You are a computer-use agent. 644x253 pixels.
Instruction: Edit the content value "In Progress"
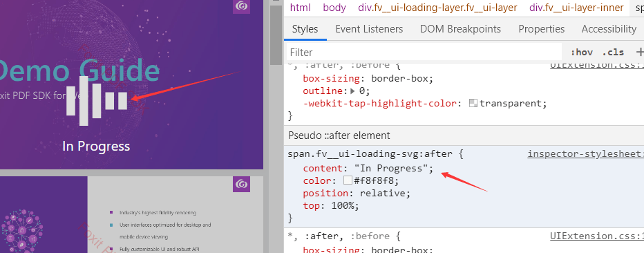point(390,169)
